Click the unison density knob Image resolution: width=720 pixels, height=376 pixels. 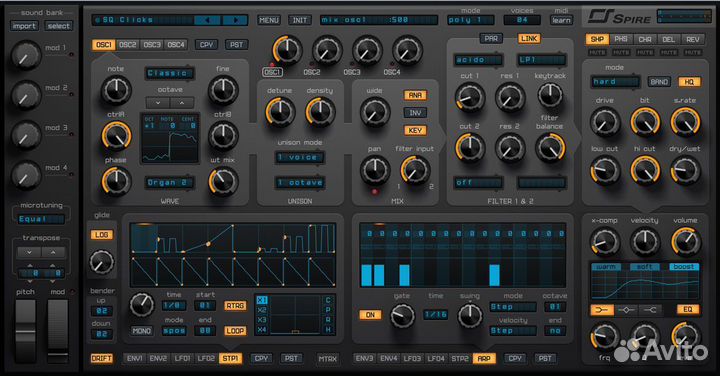coord(320,112)
